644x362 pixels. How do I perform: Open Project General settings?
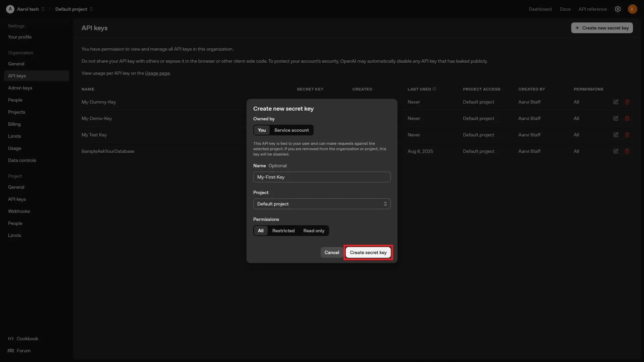(x=16, y=187)
